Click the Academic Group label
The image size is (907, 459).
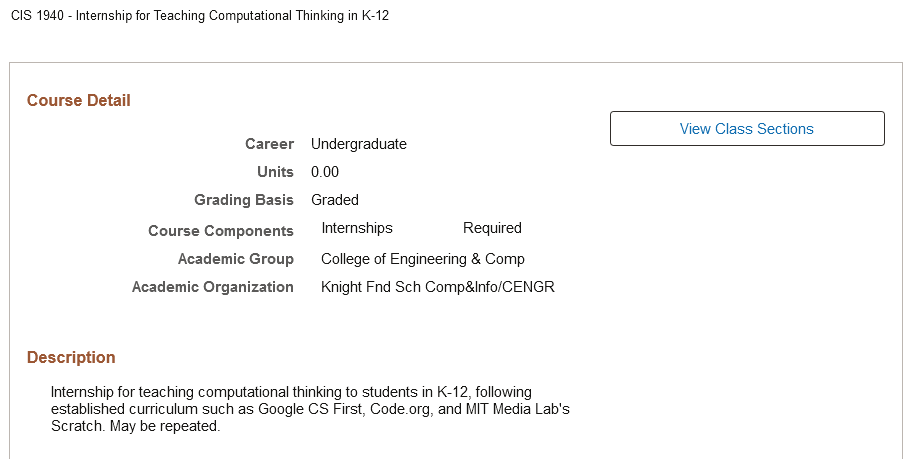coord(236,259)
